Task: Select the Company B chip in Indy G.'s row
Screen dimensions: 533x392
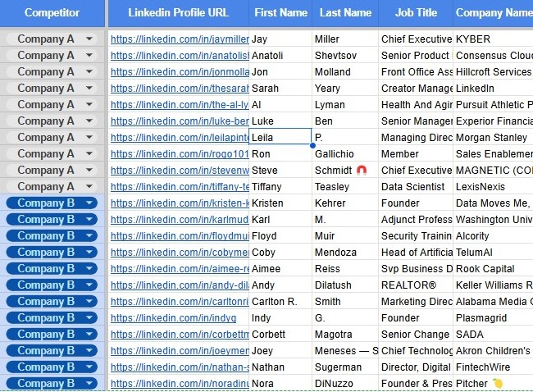Action: tap(52, 317)
